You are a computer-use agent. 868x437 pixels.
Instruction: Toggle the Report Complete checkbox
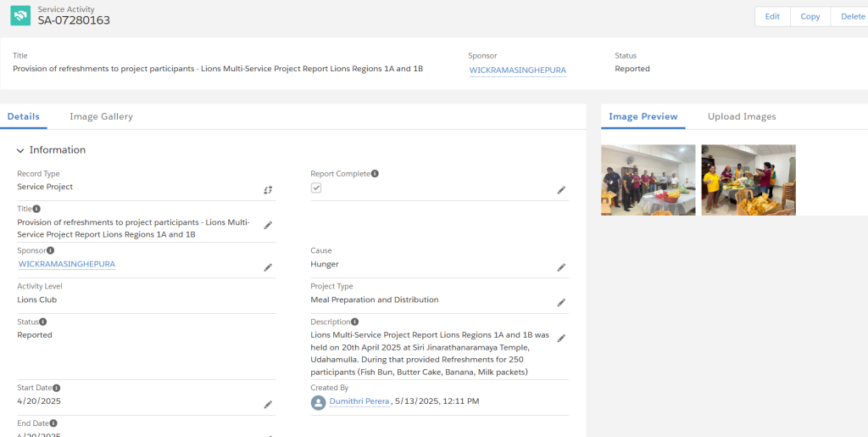tap(316, 188)
